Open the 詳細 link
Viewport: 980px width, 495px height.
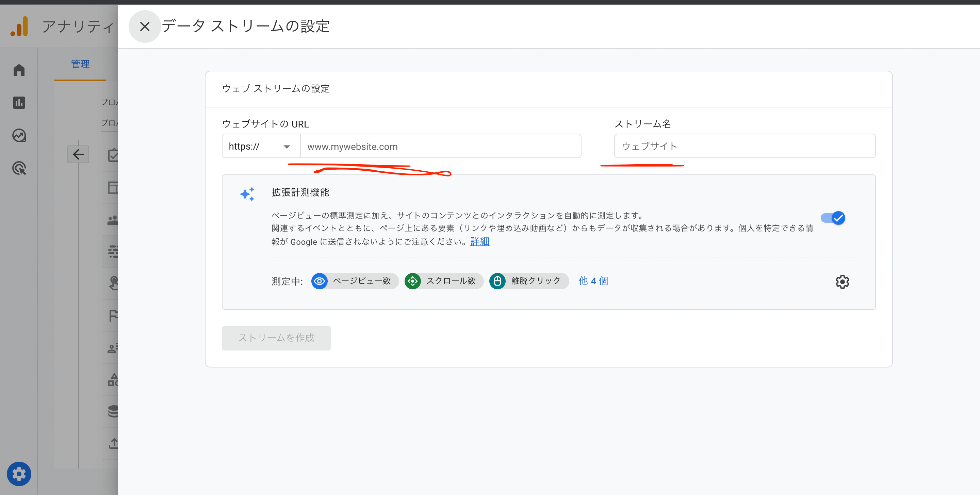tap(479, 241)
